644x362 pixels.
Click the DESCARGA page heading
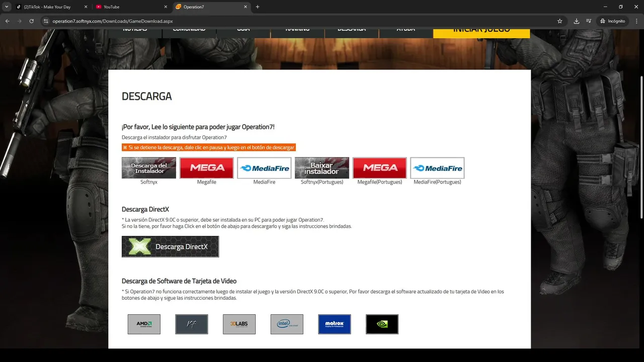point(147,97)
